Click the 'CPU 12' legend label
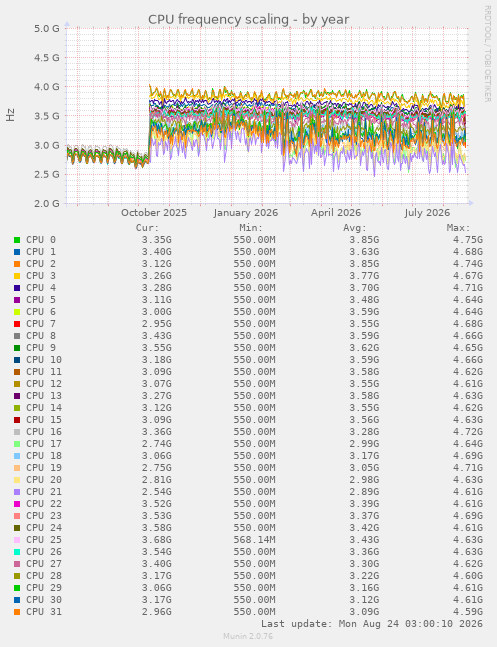Screen dimensions: 497x647 tap(44, 383)
